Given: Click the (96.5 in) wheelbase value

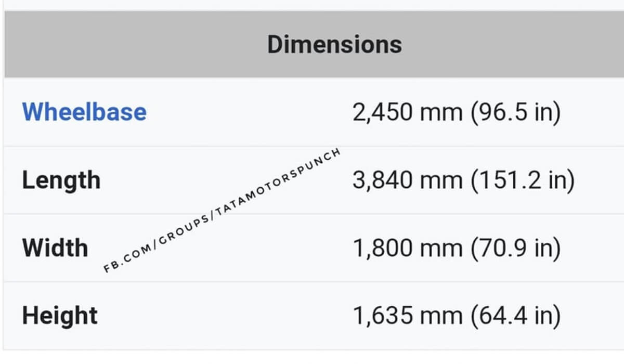Looking at the screenshot, I should click(x=515, y=112).
